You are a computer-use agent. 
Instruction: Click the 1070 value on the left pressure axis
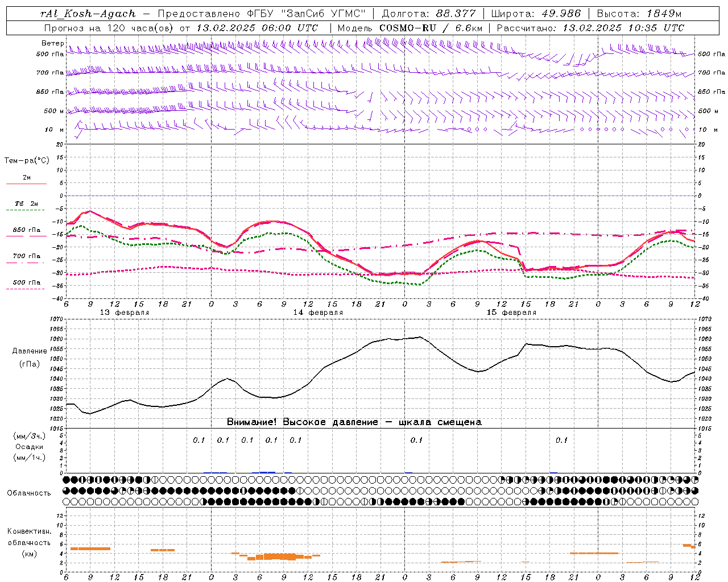click(56, 319)
